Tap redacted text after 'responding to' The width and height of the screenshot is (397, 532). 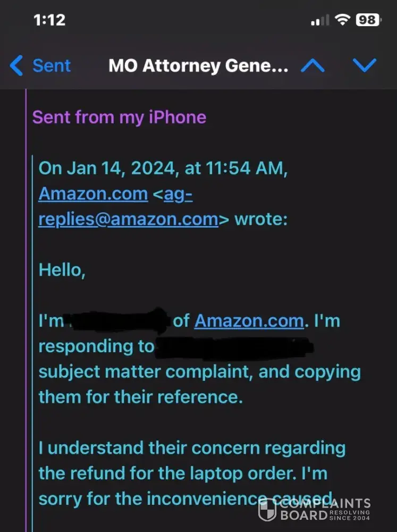[x=234, y=347]
